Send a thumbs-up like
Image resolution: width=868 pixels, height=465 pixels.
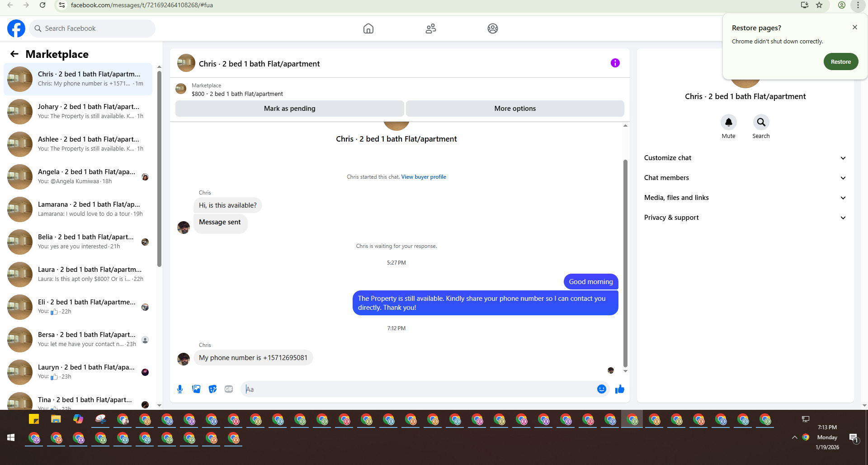pyautogui.click(x=619, y=389)
